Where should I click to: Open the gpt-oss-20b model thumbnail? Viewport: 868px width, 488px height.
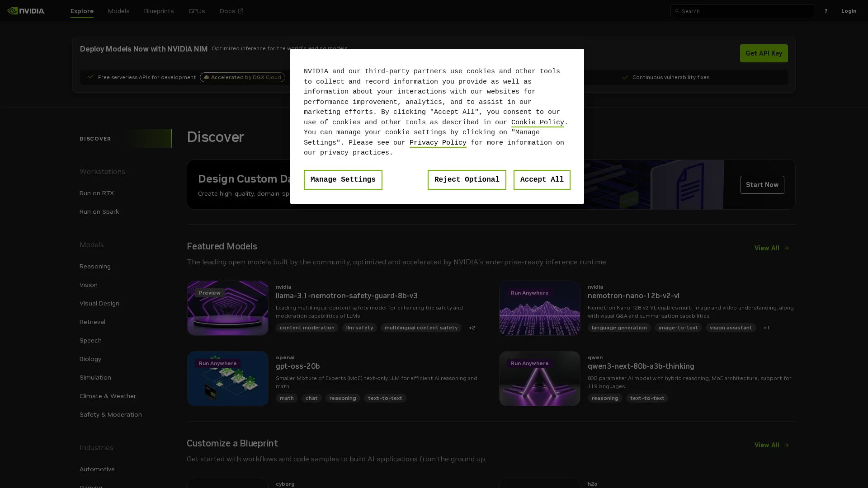click(x=227, y=379)
